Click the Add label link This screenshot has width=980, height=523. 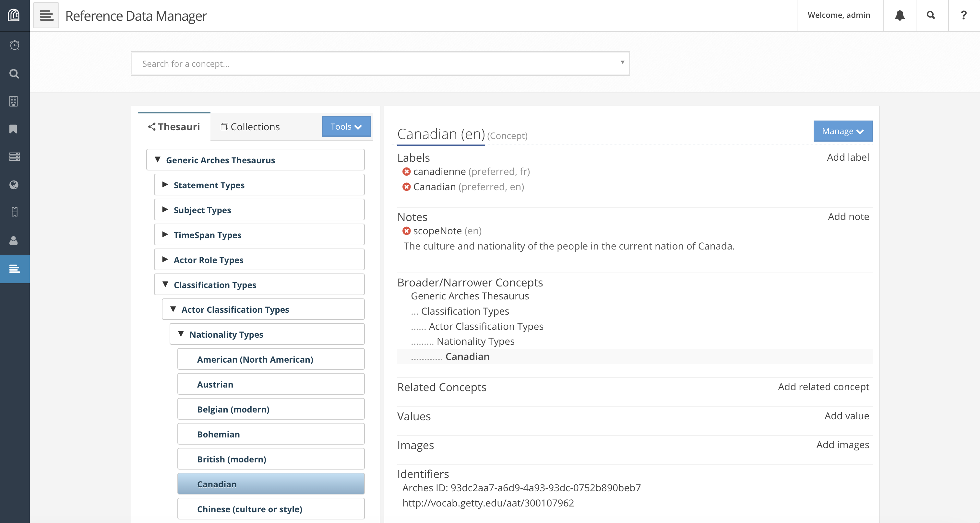[x=848, y=157]
